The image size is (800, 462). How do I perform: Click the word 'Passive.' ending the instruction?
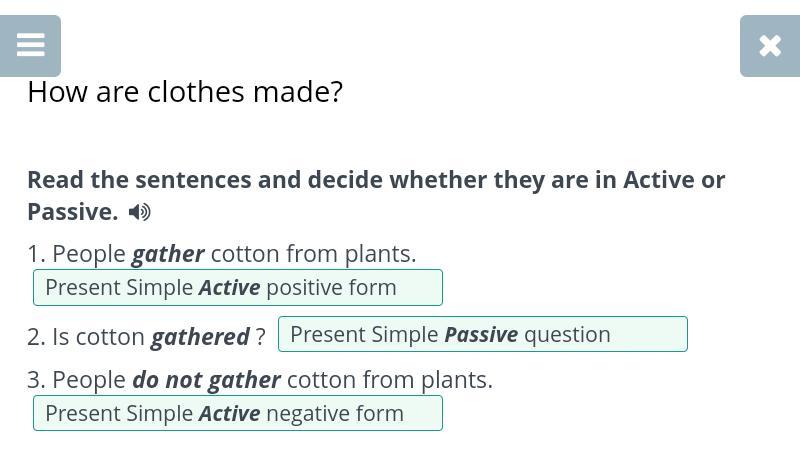[72, 212]
